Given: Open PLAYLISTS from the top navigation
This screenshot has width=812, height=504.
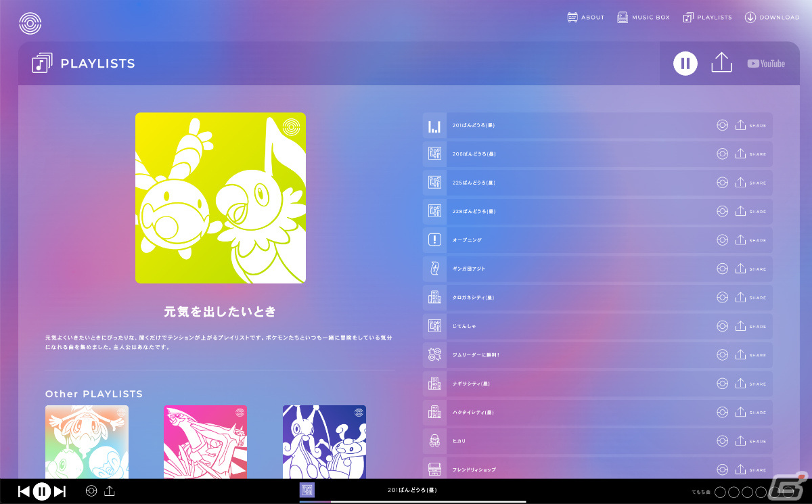Looking at the screenshot, I should [x=708, y=18].
